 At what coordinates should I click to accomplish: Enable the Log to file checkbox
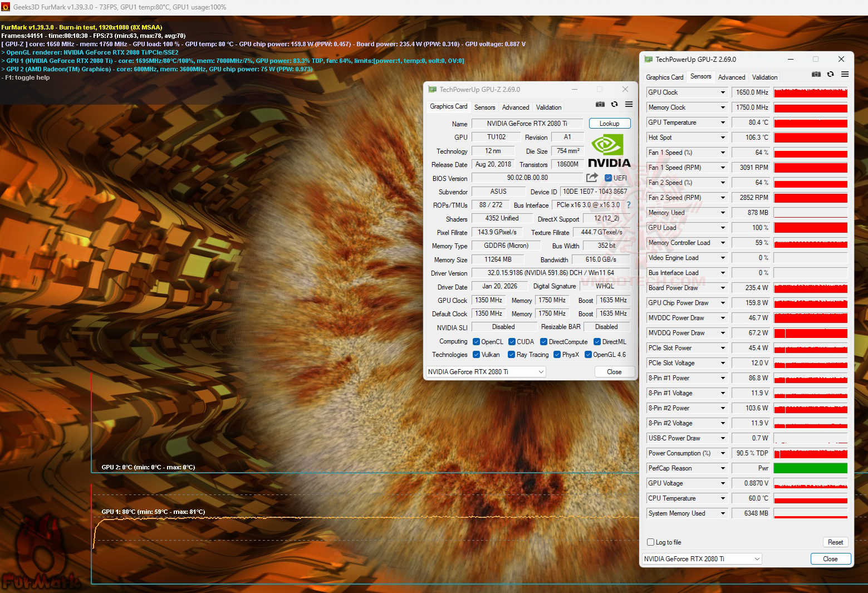tap(650, 542)
